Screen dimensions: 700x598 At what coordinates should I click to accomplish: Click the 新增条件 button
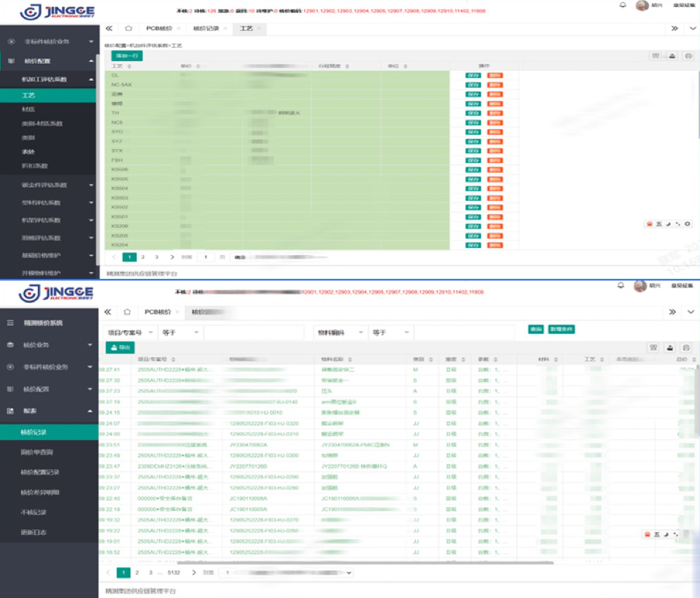tap(562, 329)
